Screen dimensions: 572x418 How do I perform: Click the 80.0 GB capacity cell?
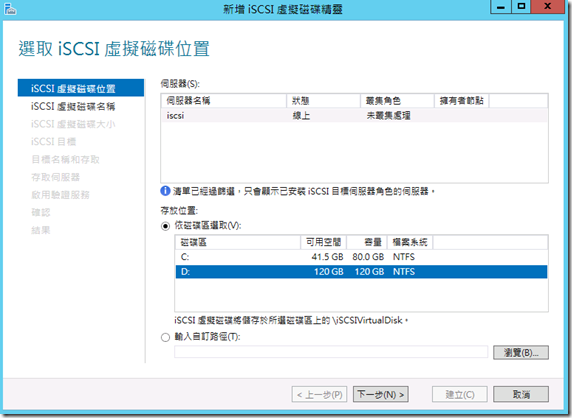368,257
